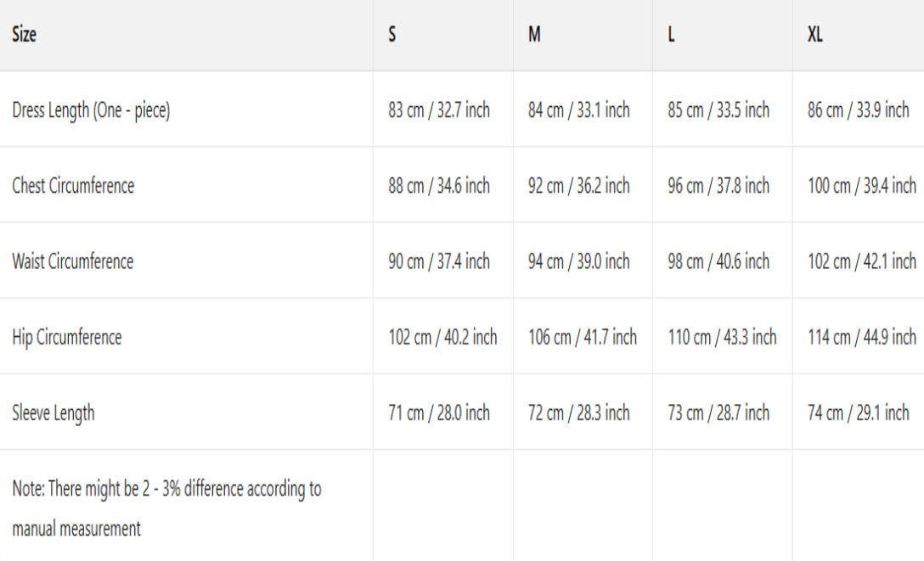Viewport: 924px width, 561px height.
Task: Click the 106 cm / 41.7 inch cell
Action: coord(582,337)
